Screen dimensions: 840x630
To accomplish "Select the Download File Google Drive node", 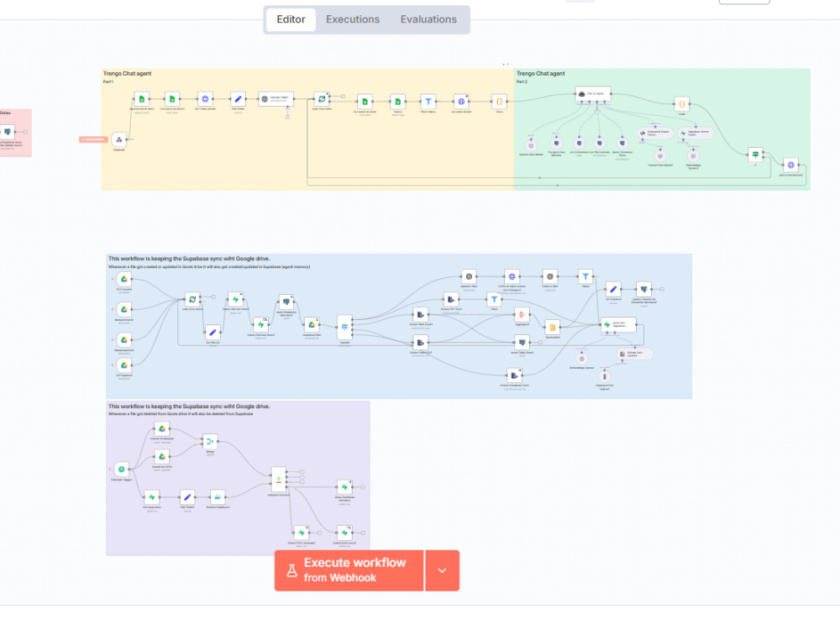I will [312, 325].
